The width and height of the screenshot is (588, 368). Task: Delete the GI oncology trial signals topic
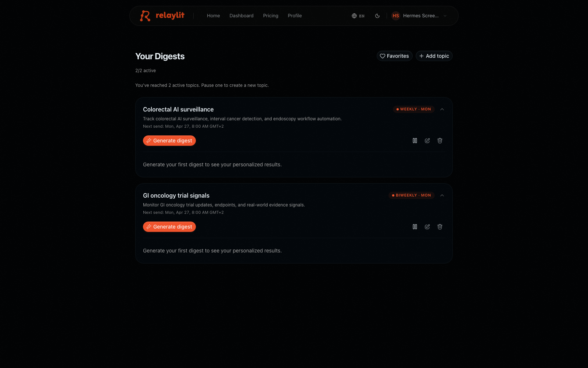pos(440,227)
